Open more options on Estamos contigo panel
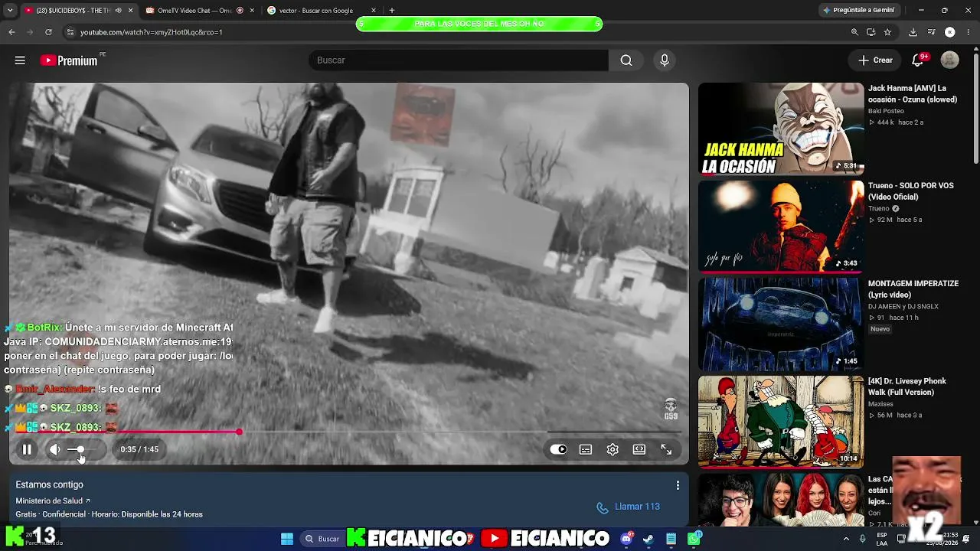980x551 pixels. pos(678,485)
